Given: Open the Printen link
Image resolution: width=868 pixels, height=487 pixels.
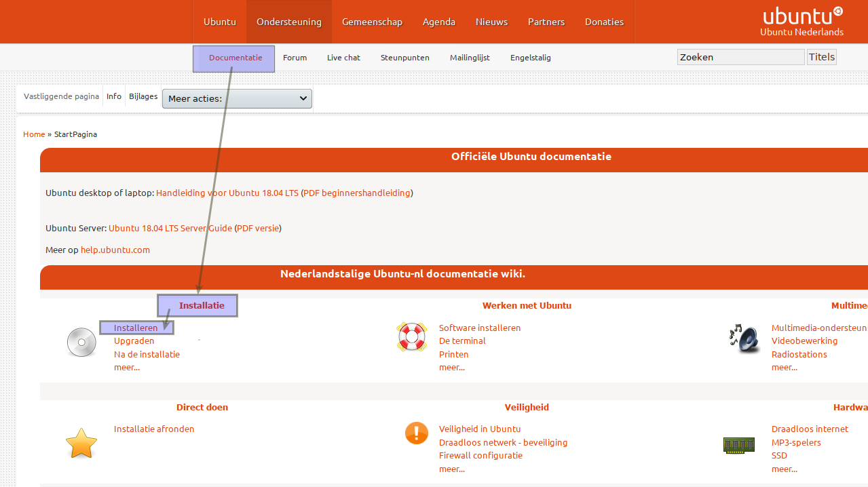Looking at the screenshot, I should click(x=453, y=355).
